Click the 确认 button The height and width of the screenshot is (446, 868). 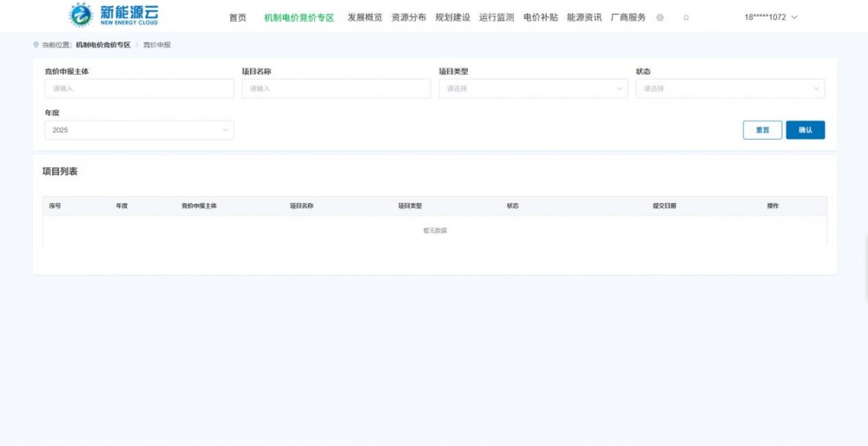click(806, 130)
